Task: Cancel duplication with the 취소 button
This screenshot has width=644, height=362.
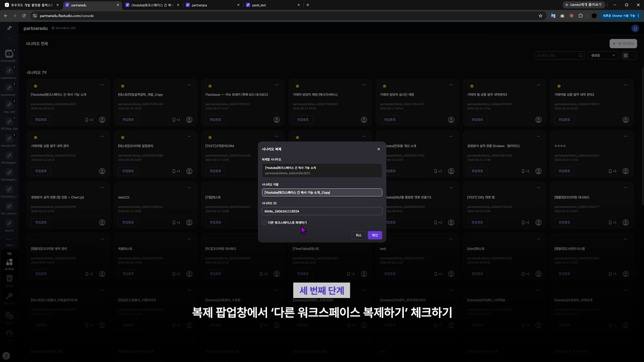Action: [359, 235]
